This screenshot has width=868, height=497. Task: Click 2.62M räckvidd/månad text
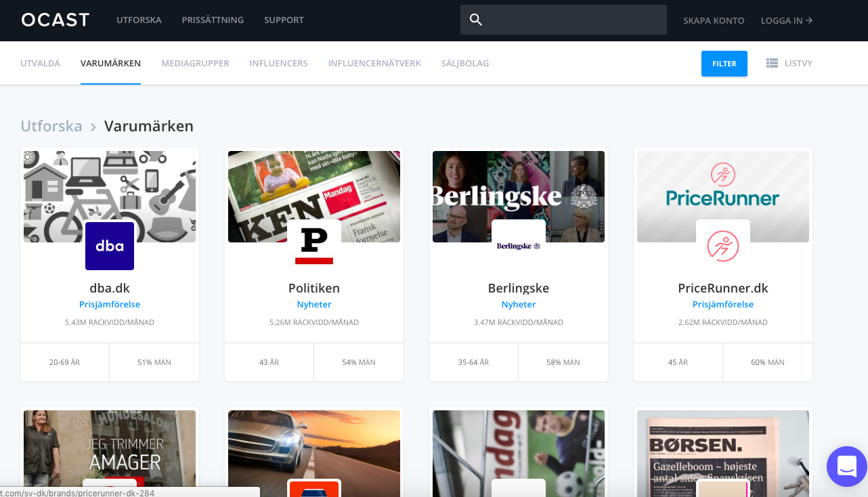[723, 322]
